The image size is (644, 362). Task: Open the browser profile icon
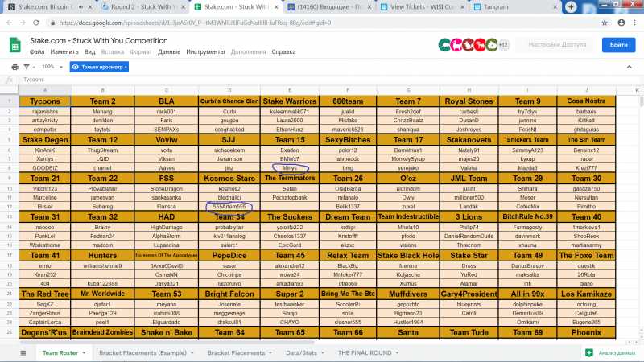621,23
